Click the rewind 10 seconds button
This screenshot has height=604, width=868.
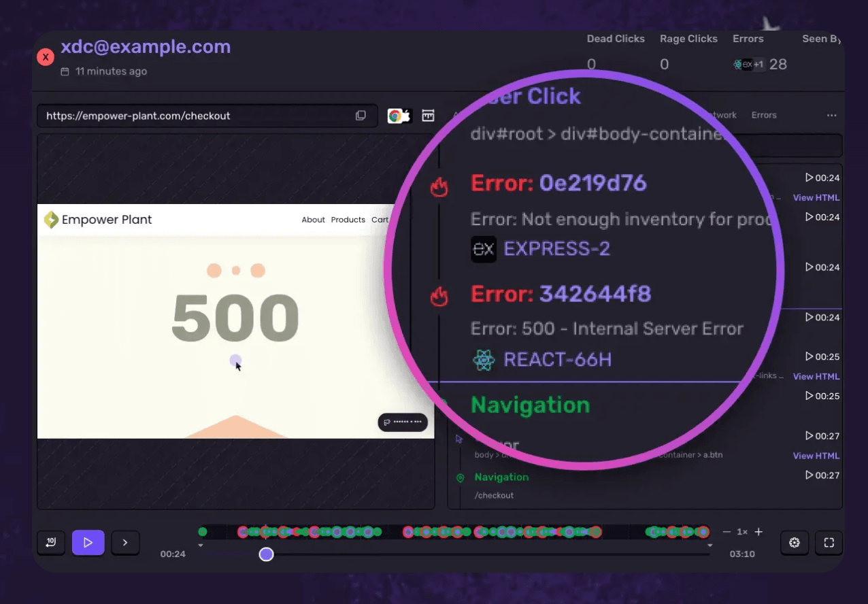[x=50, y=542]
